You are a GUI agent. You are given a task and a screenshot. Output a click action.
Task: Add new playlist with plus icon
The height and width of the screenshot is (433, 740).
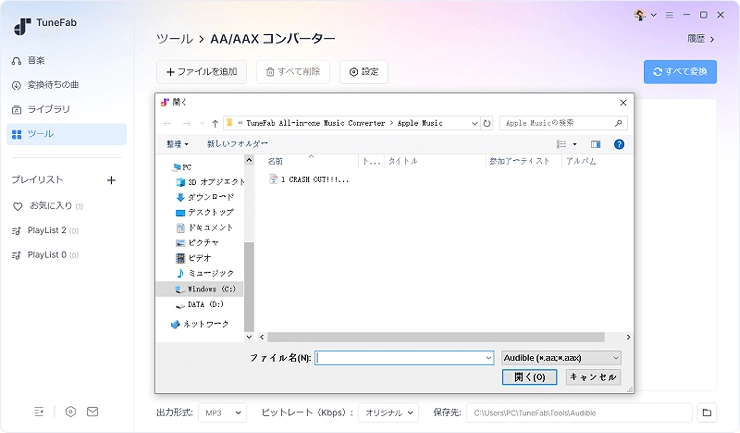coord(111,180)
